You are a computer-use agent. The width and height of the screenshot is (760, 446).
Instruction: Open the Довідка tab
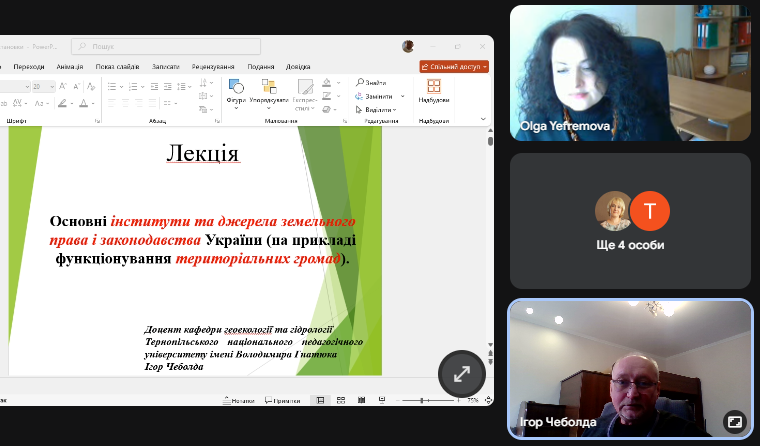(x=298, y=66)
